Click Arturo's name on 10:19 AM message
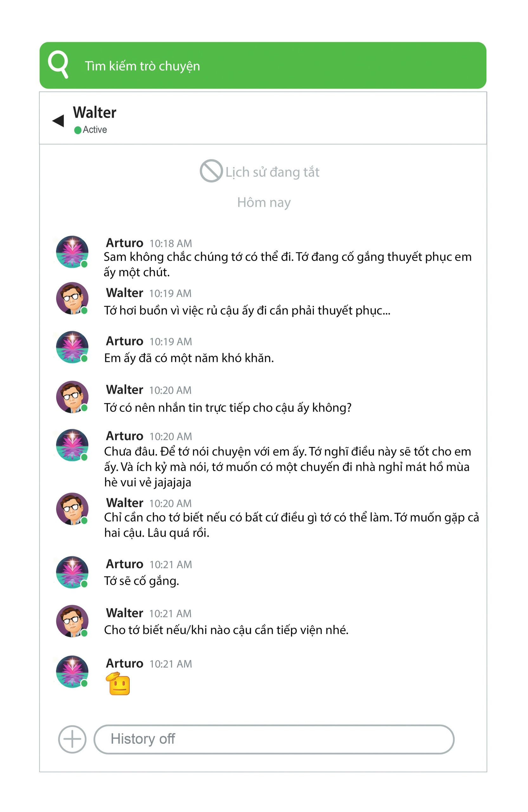The image size is (528, 812). pos(125,341)
